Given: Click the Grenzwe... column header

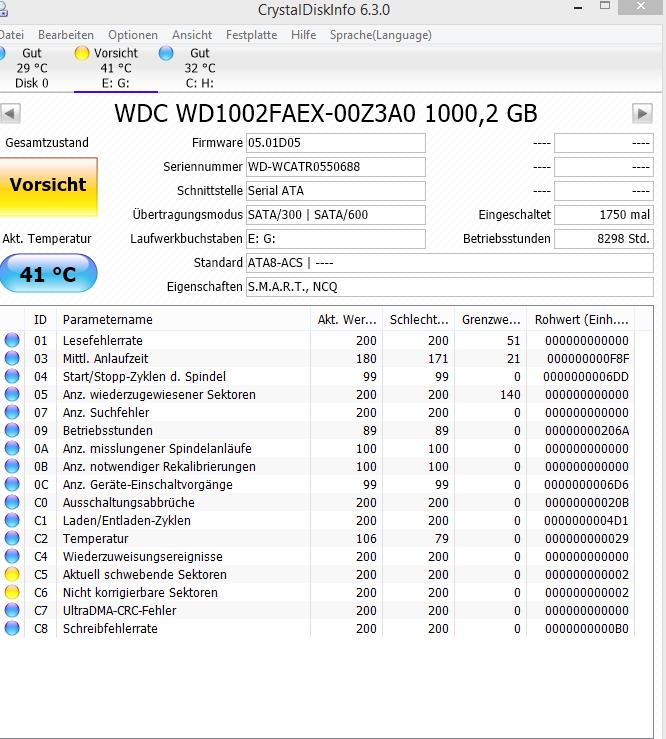Looking at the screenshot, I should [491, 320].
